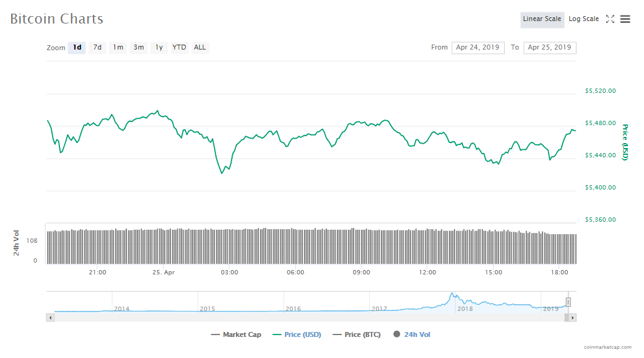Select YTD zoom range
644x358 pixels.
coord(179,48)
